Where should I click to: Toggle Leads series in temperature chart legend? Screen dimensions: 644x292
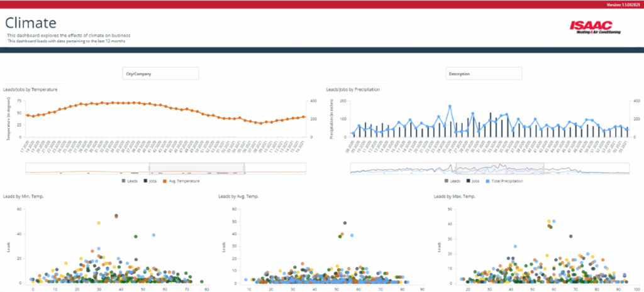tap(130, 181)
